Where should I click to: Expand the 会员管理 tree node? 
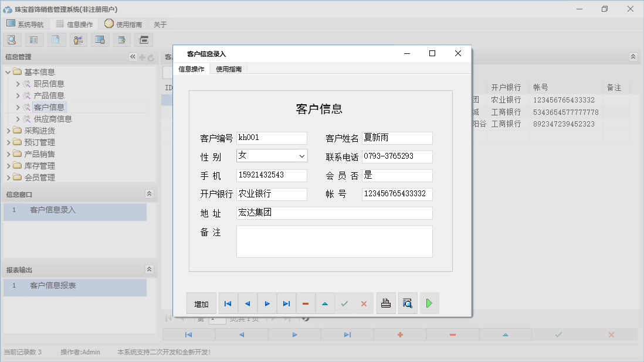click(x=39, y=177)
